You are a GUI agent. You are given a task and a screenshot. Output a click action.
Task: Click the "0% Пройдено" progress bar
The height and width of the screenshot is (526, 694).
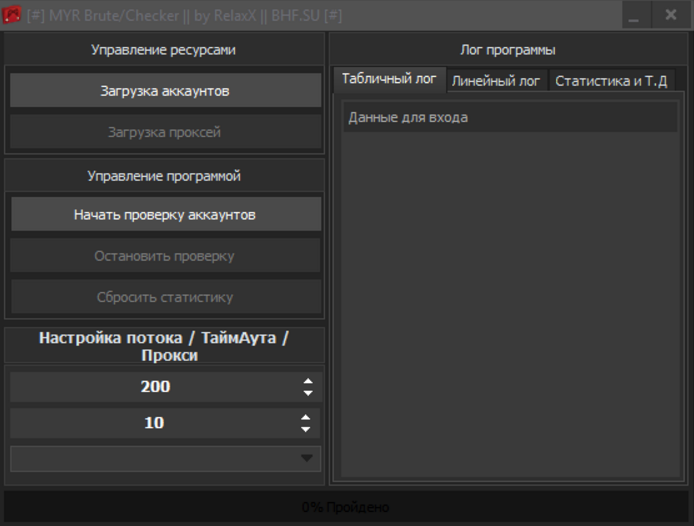pos(346,507)
